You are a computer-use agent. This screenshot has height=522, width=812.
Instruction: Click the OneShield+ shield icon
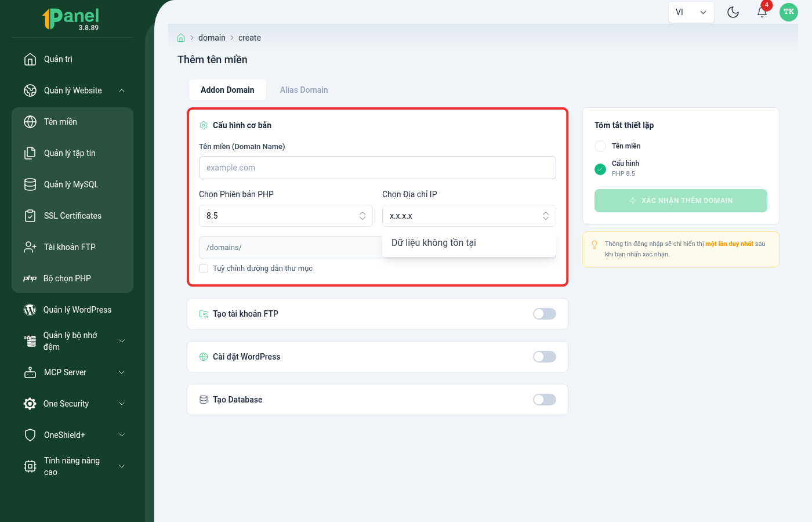30,435
